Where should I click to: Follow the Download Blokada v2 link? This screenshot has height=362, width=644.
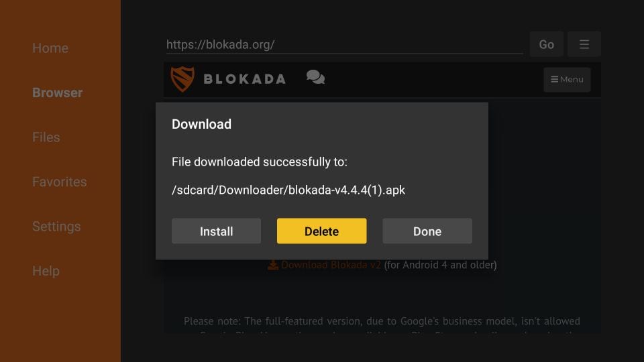331,265
